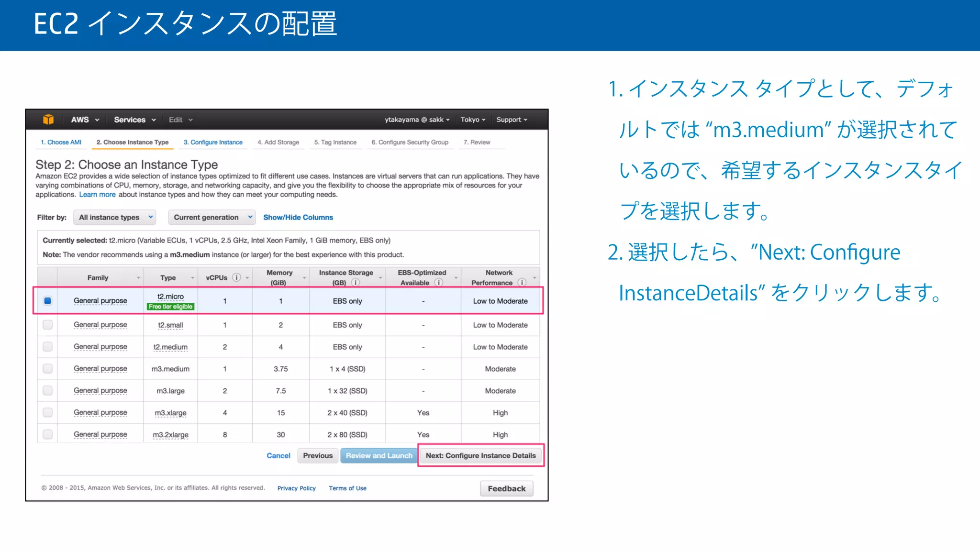Go to the 6. Configure Security Group step
Screen dimensions: 980x551
pyautogui.click(x=410, y=142)
